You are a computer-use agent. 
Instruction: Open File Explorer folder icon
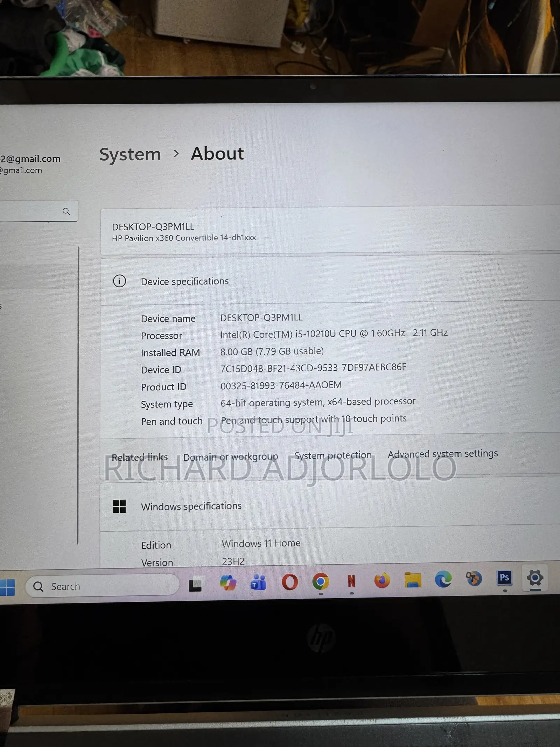pos(413,580)
